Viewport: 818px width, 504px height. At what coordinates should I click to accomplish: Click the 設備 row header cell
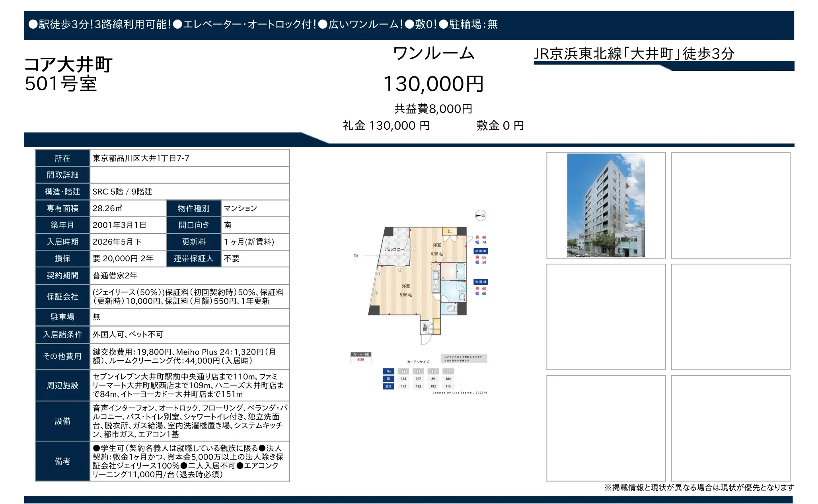click(x=62, y=421)
